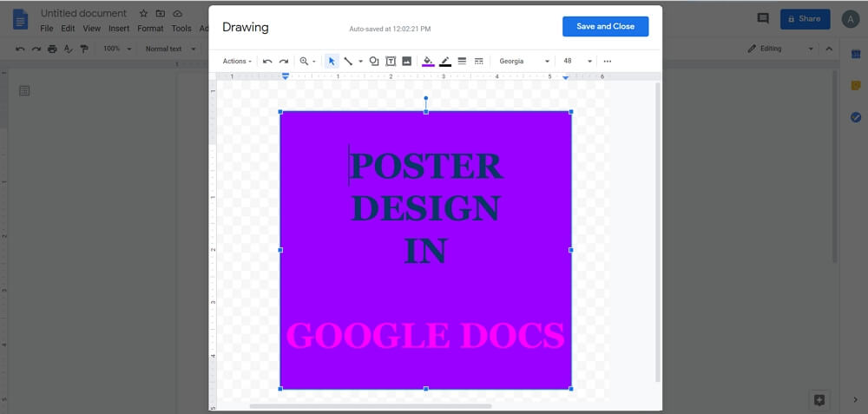This screenshot has width=868, height=414.
Task: Open the Border weight options
Action: (x=463, y=62)
